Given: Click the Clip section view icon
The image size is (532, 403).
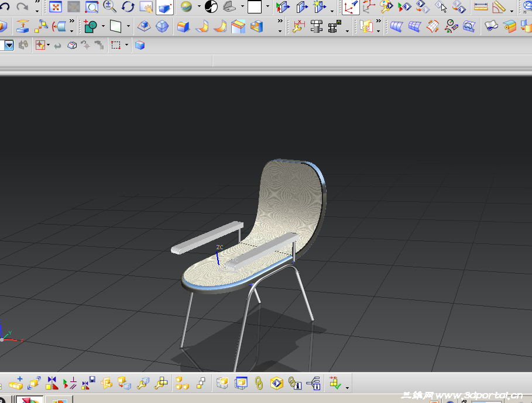Looking at the screenshot, I should (283, 7).
